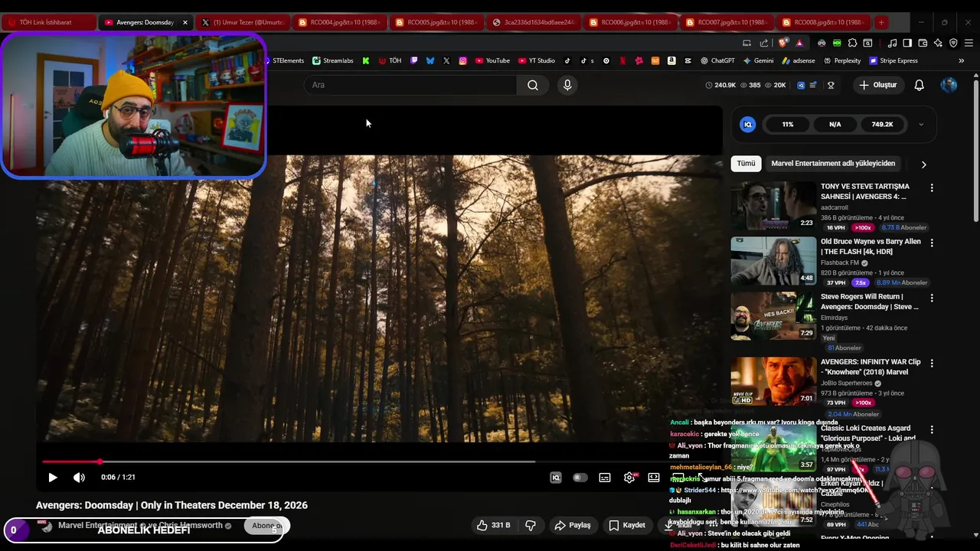Open Perplexity bookmark
This screenshot has width=980, height=551.
click(842, 60)
